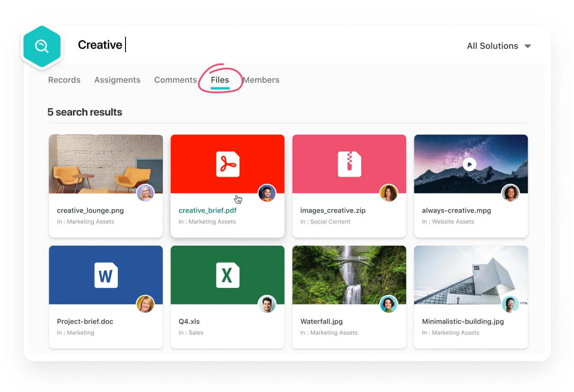Click the uploader avatar on always-creative.mpg card
The image size is (574, 392).
pyautogui.click(x=510, y=193)
